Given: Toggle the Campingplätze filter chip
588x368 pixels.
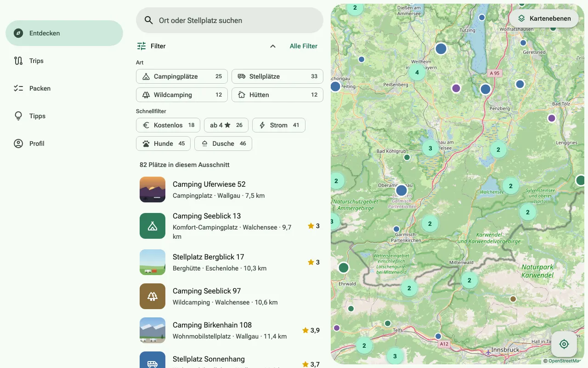Looking at the screenshot, I should click(x=182, y=76).
